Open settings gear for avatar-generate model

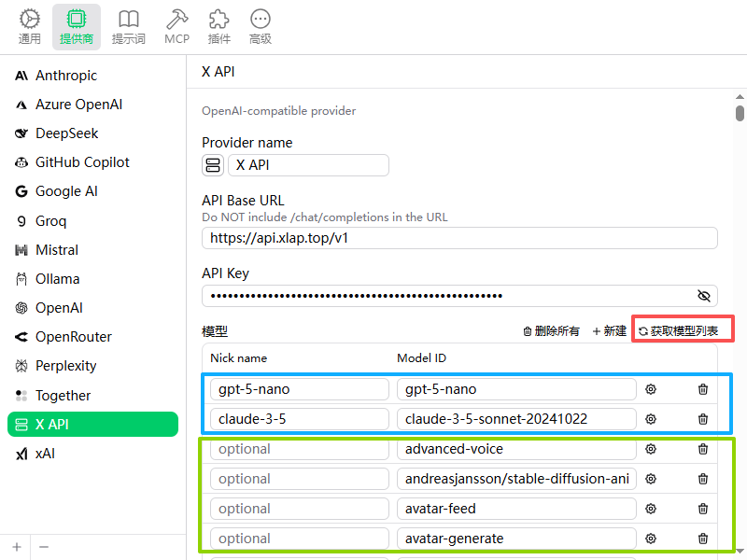coord(651,539)
